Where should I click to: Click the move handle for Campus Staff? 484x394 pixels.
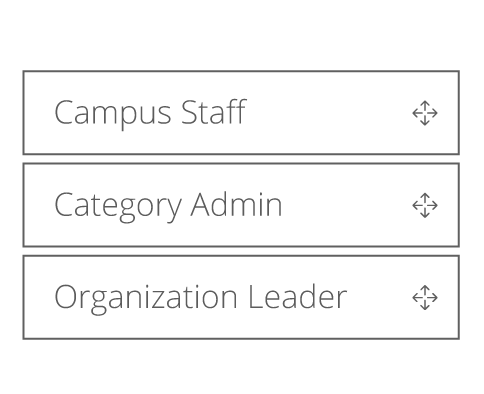425,113
